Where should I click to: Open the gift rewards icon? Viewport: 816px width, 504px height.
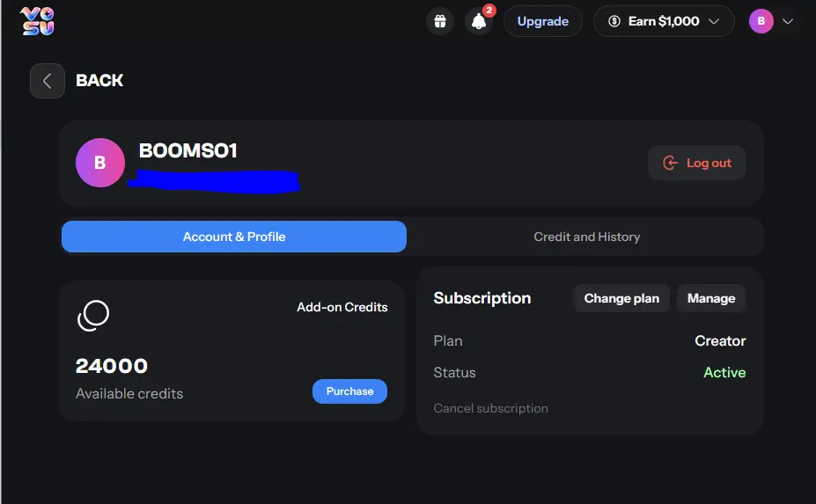(x=440, y=21)
